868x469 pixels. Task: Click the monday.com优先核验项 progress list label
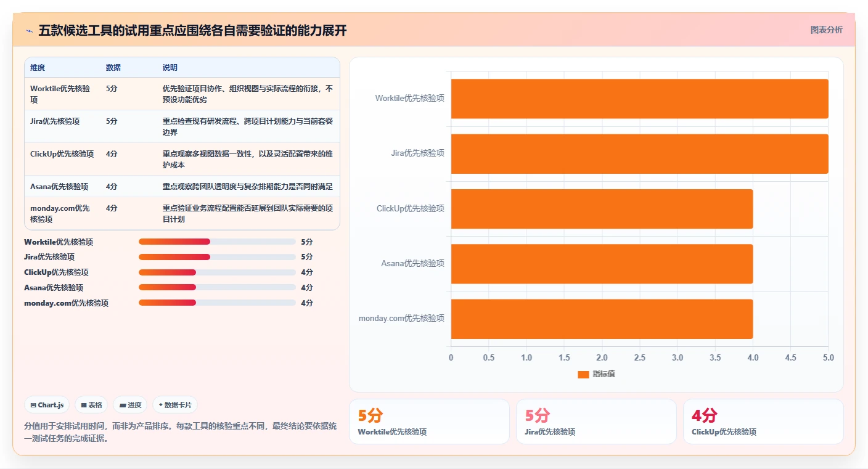tap(66, 303)
